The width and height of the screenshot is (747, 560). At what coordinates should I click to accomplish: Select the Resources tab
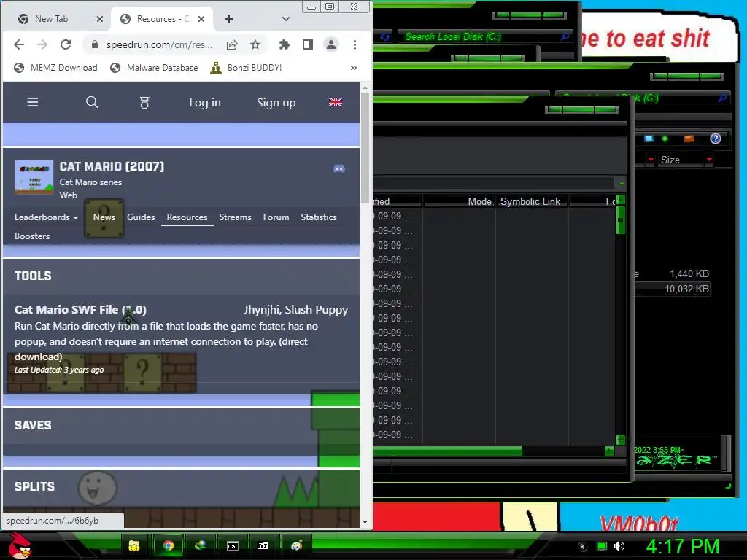coord(187,217)
